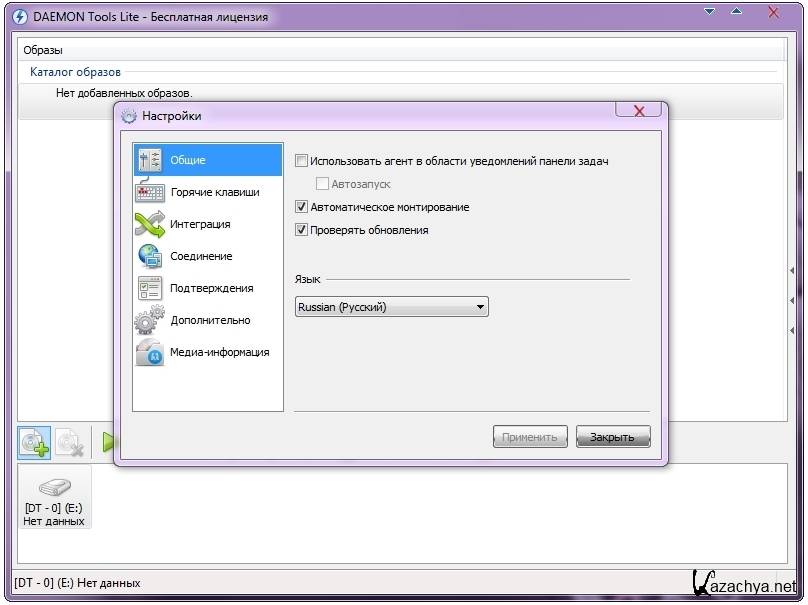Select the [DT - 0] (E:) virtual drive

pos(54,497)
